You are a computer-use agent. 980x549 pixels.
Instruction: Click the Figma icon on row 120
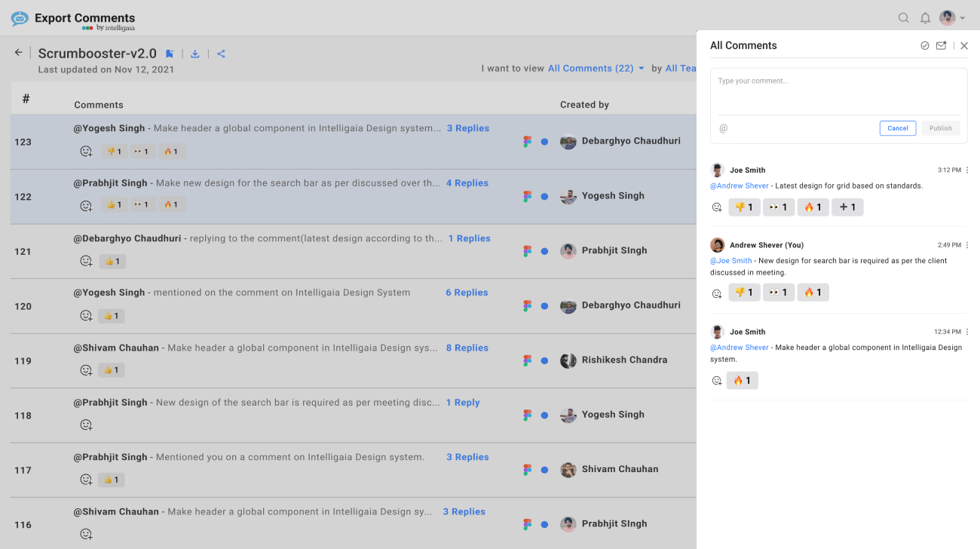pyautogui.click(x=528, y=306)
